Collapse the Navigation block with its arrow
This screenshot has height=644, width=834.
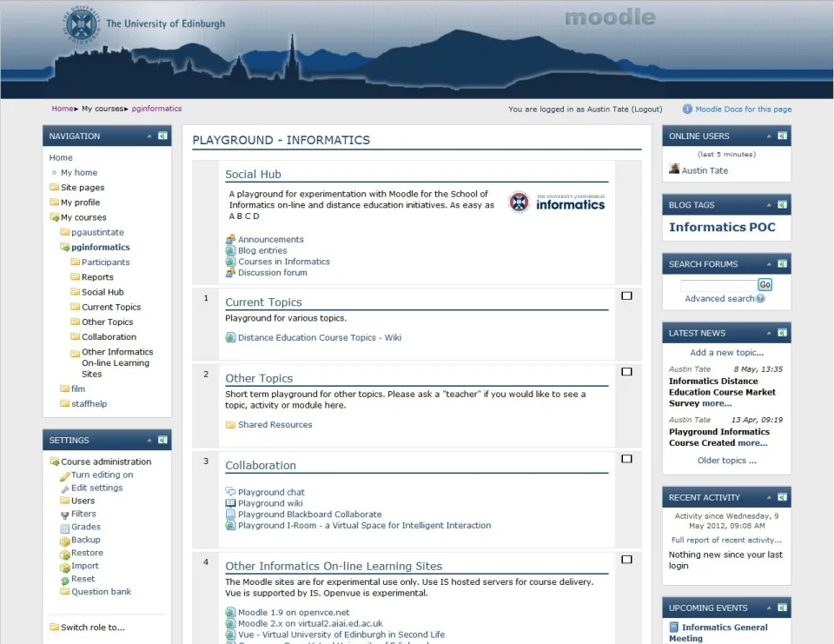149,136
